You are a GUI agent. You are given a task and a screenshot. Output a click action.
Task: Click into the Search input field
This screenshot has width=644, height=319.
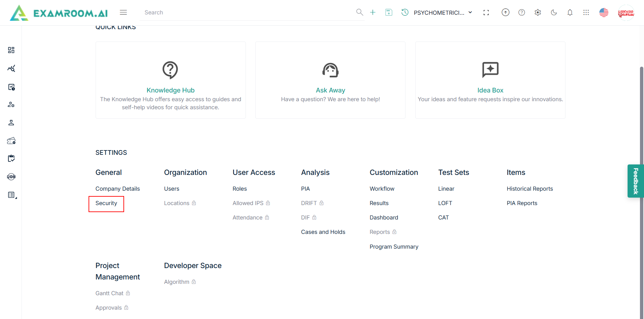tap(248, 12)
